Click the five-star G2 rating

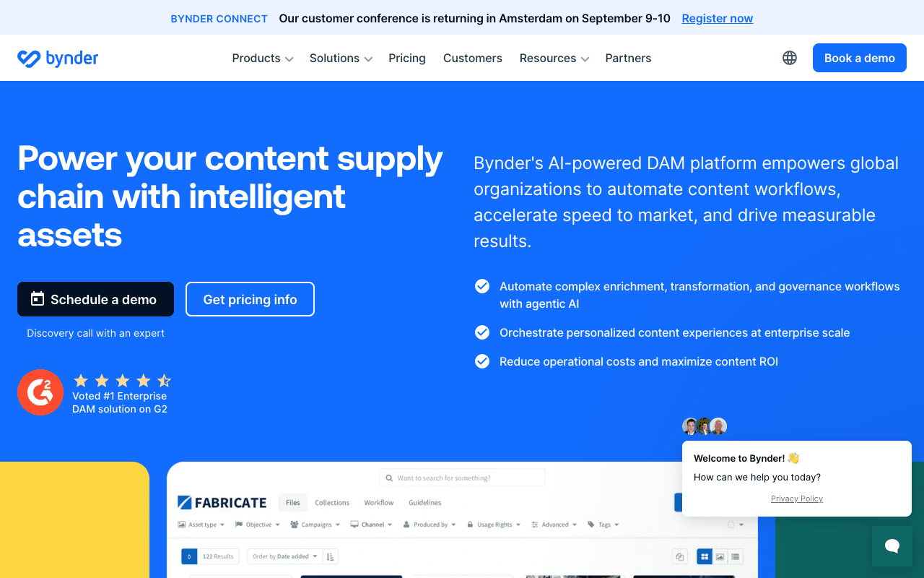[122, 381]
